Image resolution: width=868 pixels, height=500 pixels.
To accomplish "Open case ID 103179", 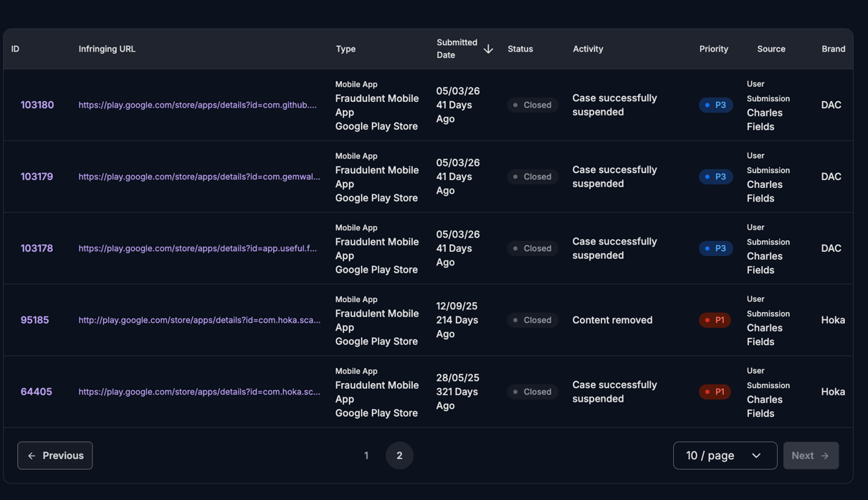I will [x=37, y=176].
